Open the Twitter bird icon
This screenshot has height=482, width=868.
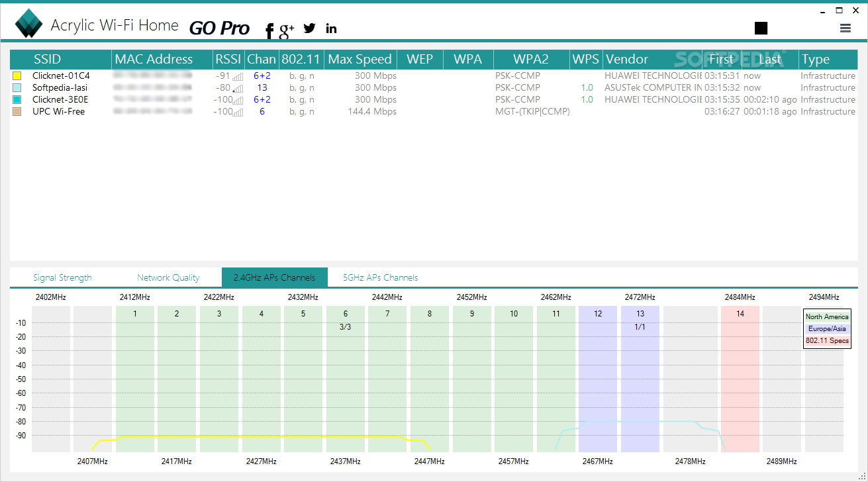(x=309, y=28)
